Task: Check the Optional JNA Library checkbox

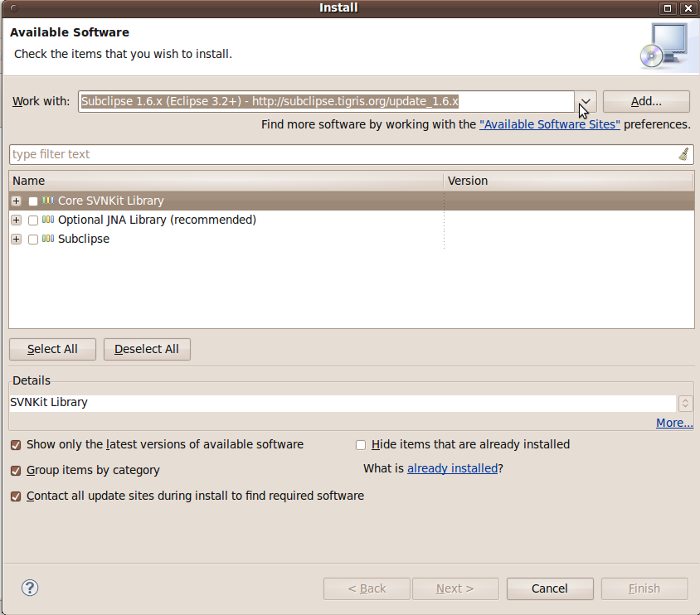Action: 33,220
